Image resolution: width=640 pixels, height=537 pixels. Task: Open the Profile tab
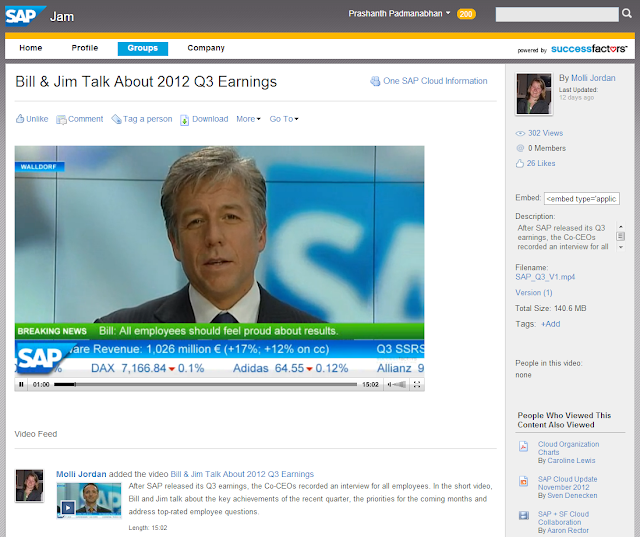pos(85,48)
